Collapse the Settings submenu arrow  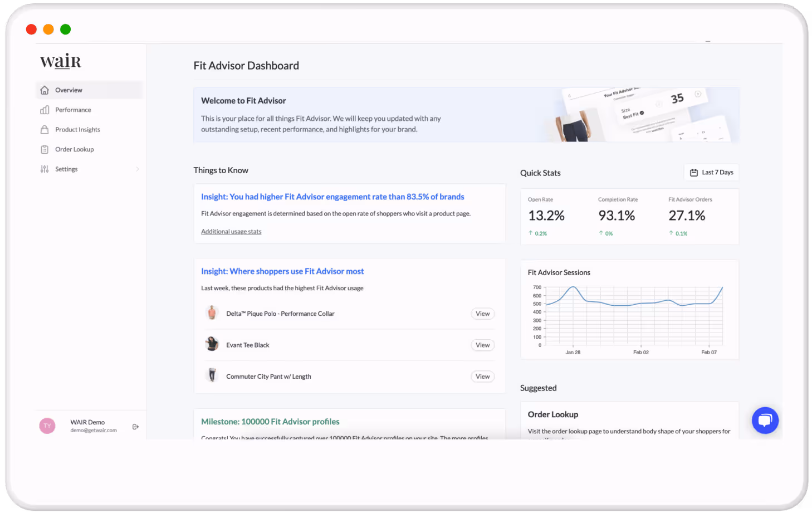[x=138, y=169]
